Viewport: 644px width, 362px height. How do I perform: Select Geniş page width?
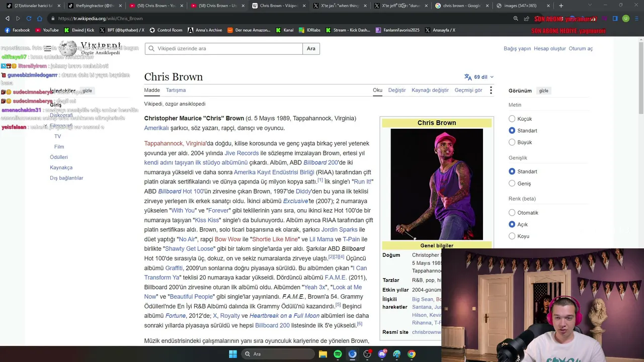coord(512,184)
